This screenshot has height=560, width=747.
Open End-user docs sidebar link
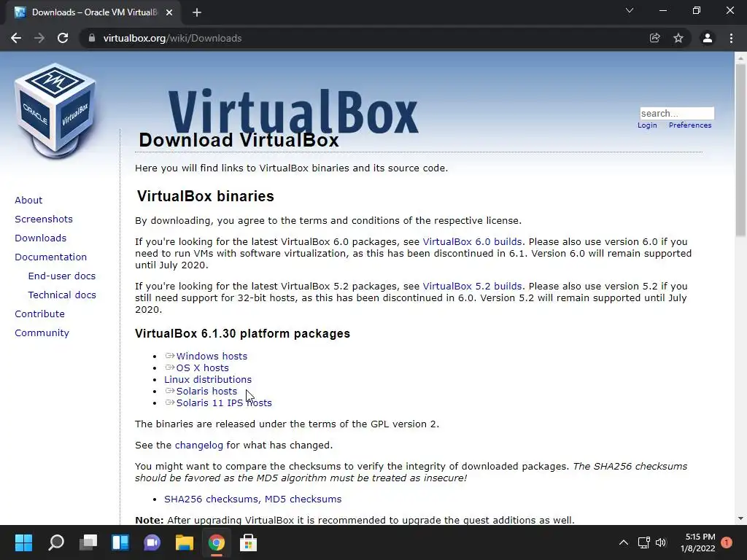coord(62,276)
